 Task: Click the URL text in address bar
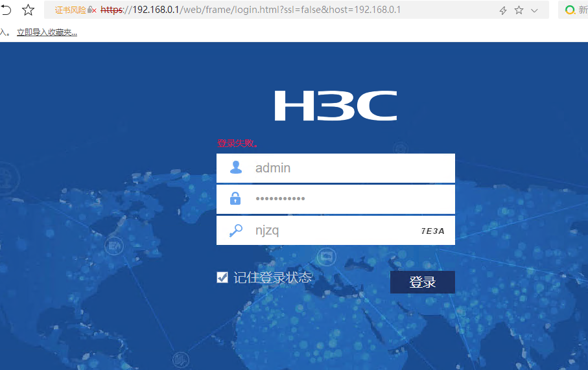click(250, 10)
